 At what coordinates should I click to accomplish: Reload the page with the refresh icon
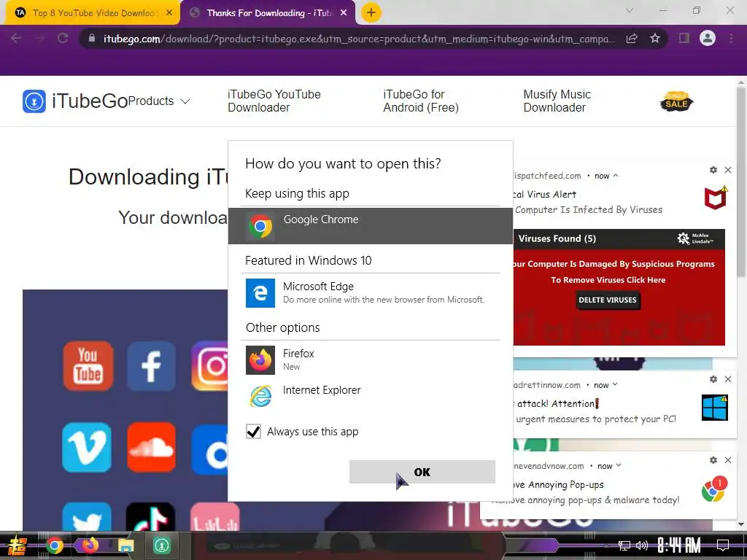[x=63, y=38]
